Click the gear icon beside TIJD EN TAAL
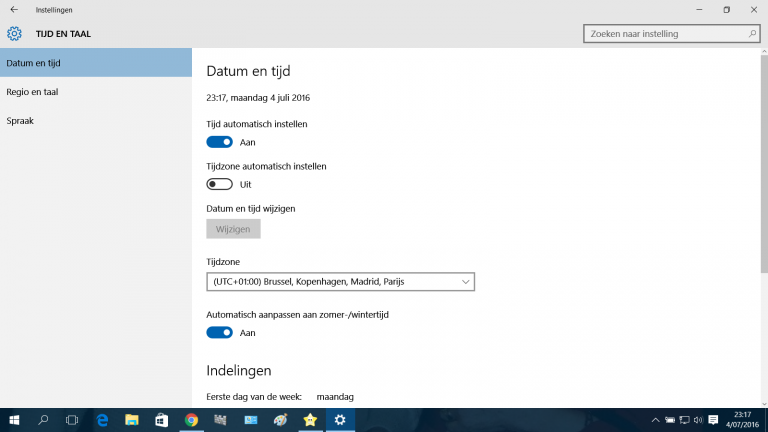 [14, 33]
